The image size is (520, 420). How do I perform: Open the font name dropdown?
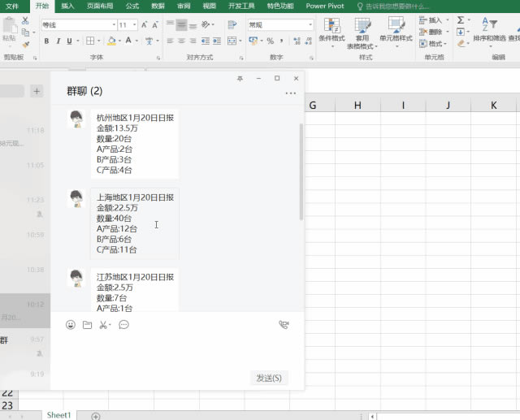click(x=112, y=25)
